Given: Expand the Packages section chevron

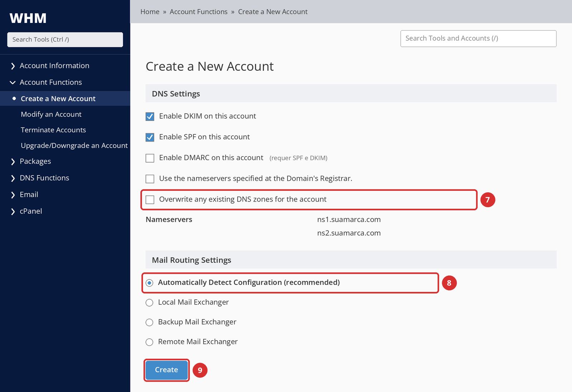Looking at the screenshot, I should (x=13, y=162).
